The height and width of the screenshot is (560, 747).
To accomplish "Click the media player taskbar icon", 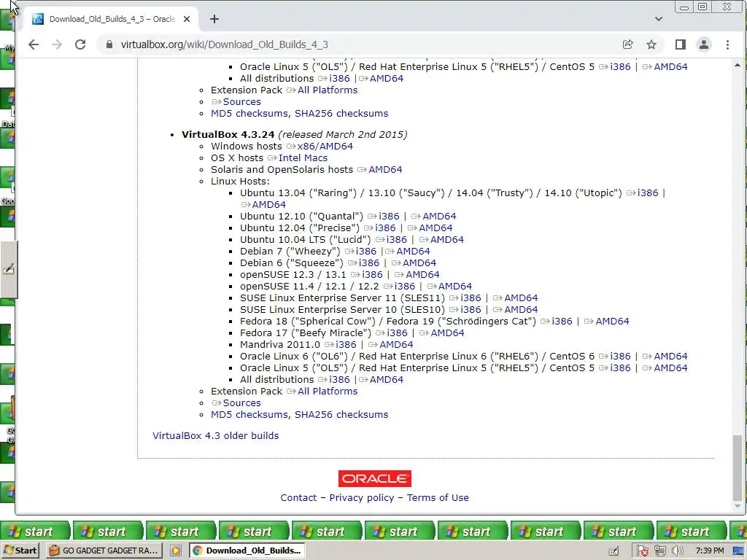I will pyautogui.click(x=175, y=551).
